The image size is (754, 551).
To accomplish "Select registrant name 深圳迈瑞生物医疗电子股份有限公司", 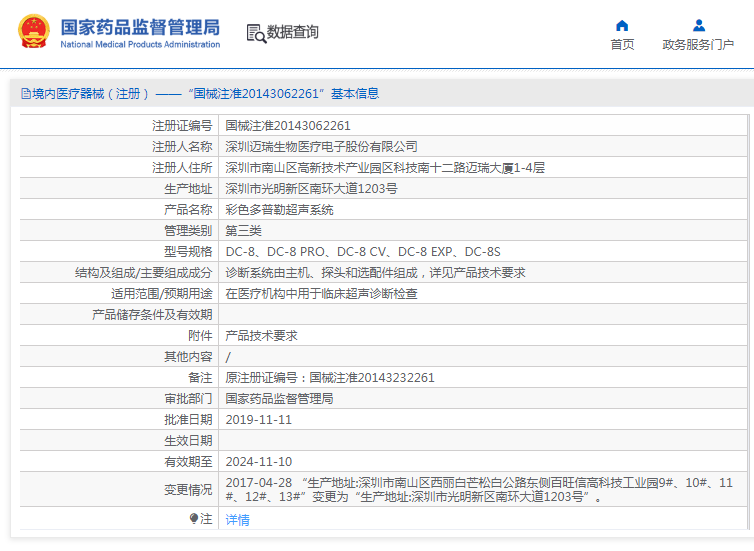I will pos(321,147).
